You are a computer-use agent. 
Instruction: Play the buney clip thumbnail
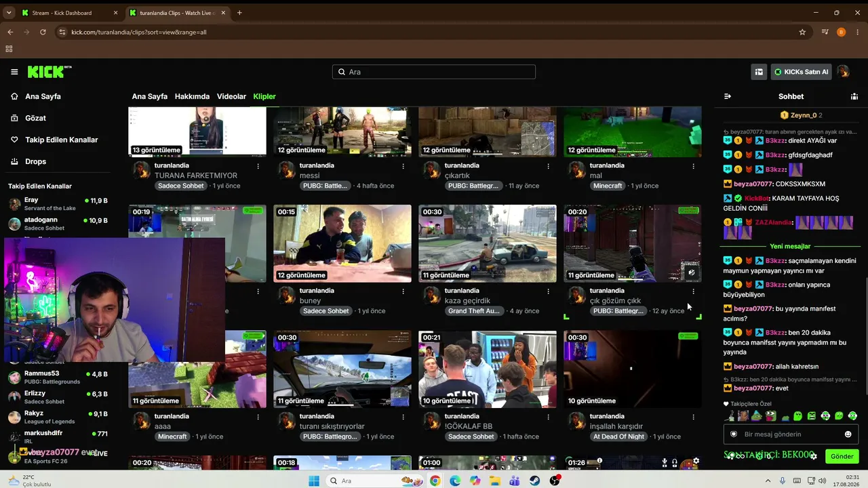342,243
